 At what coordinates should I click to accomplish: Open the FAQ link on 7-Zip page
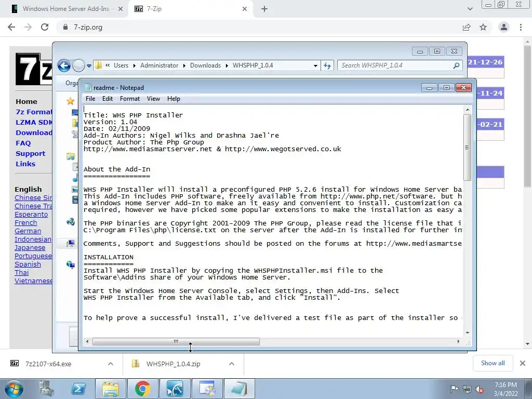click(x=23, y=143)
